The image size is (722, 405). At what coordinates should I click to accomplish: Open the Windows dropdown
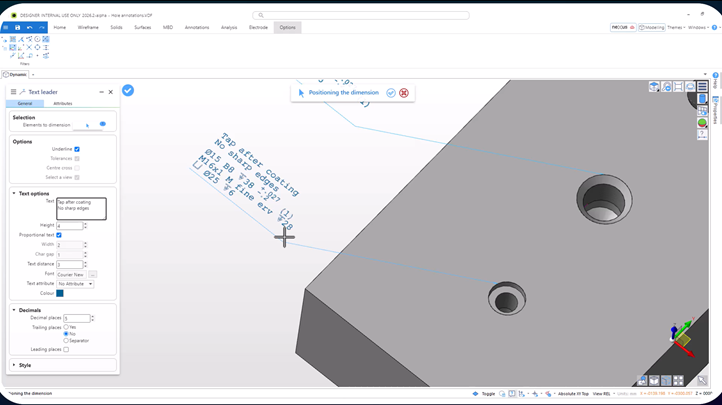coord(698,28)
